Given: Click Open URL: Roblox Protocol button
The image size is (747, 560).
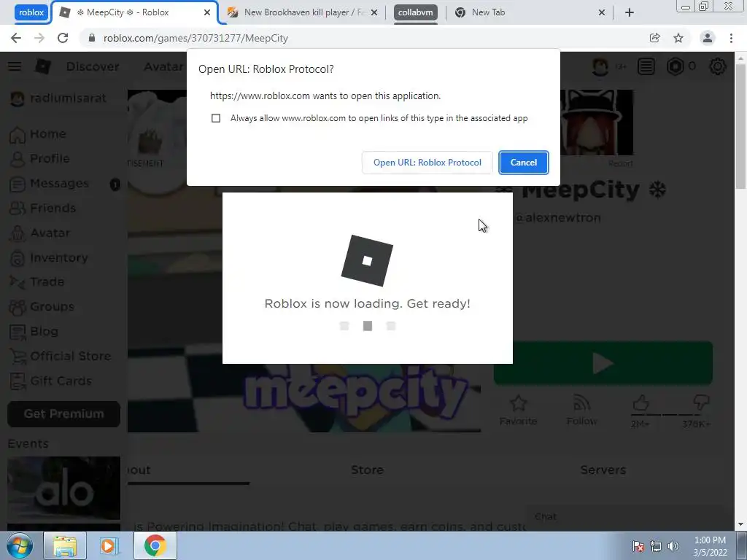Looking at the screenshot, I should coord(427,163).
